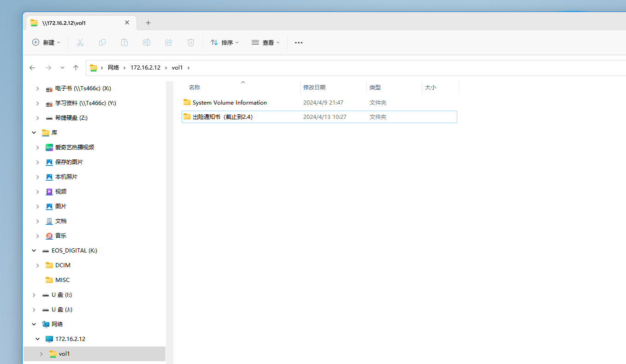Click the Copy icon in toolbar
The image size is (626, 364).
102,42
